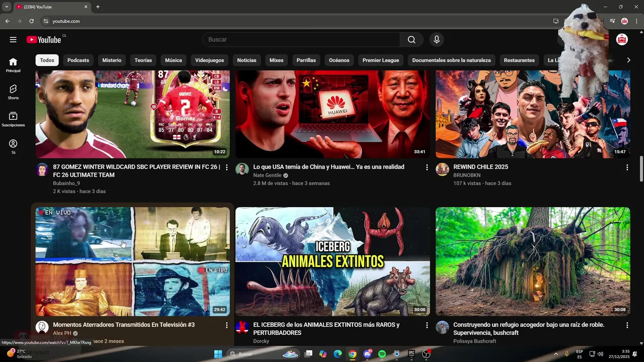Open EL ICEBERG de los ANIMALES EXTINTOS title
The height and width of the screenshot is (362, 644).
[x=326, y=329]
